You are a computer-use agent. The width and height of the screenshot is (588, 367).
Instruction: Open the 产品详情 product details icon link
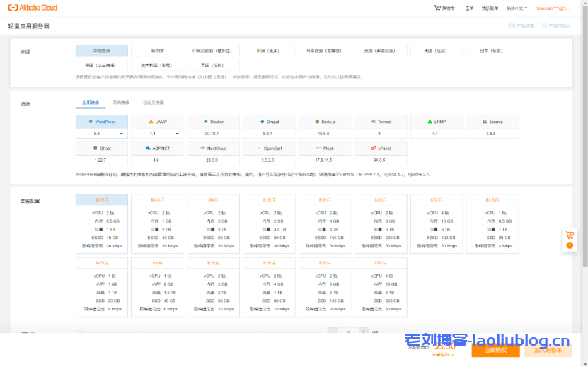521,26
